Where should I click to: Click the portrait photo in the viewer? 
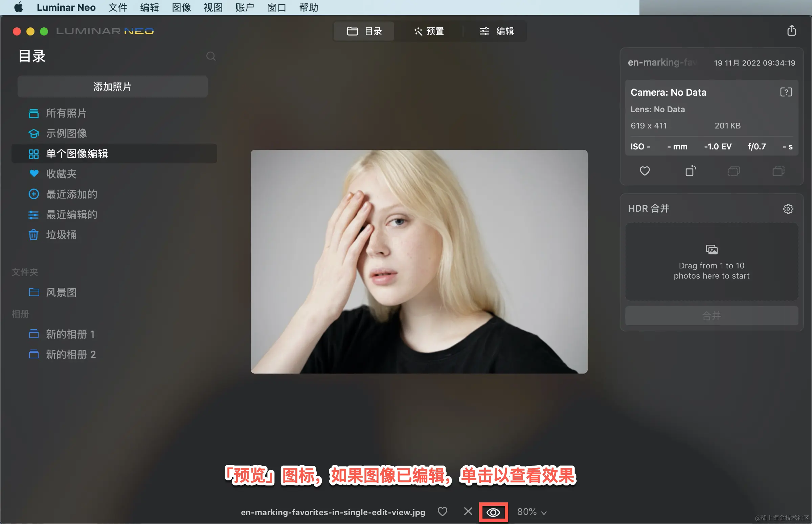pos(419,261)
